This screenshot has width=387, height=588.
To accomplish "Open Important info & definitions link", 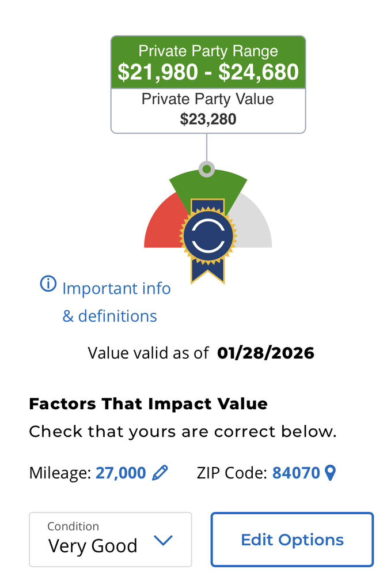I will pos(116,301).
